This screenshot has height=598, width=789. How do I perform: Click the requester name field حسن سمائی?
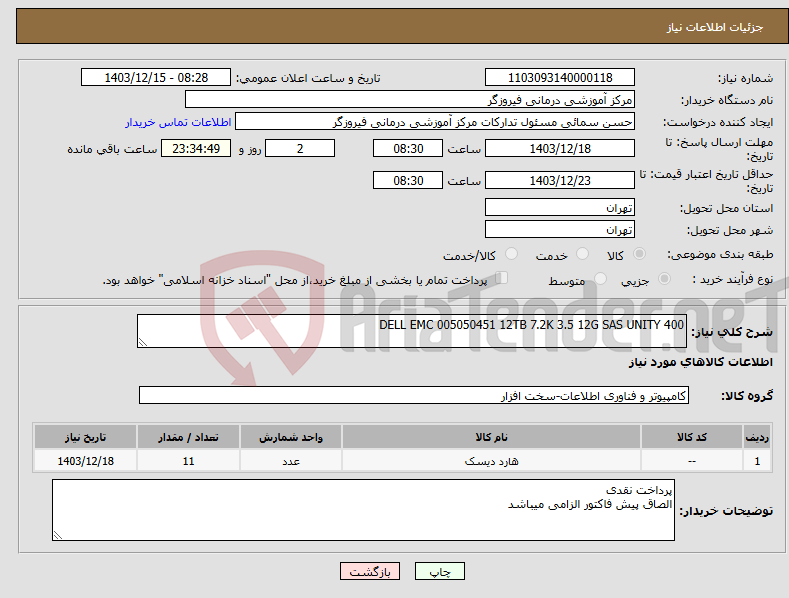pos(435,122)
